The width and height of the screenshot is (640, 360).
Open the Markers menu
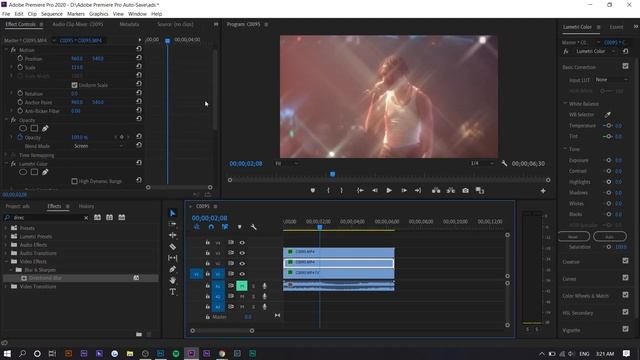76,14
